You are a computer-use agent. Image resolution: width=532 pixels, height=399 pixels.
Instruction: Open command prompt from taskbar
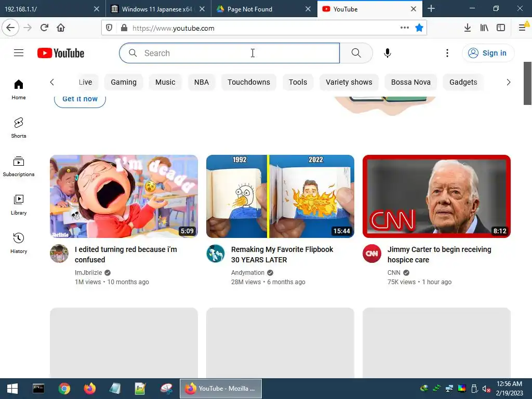(38, 389)
